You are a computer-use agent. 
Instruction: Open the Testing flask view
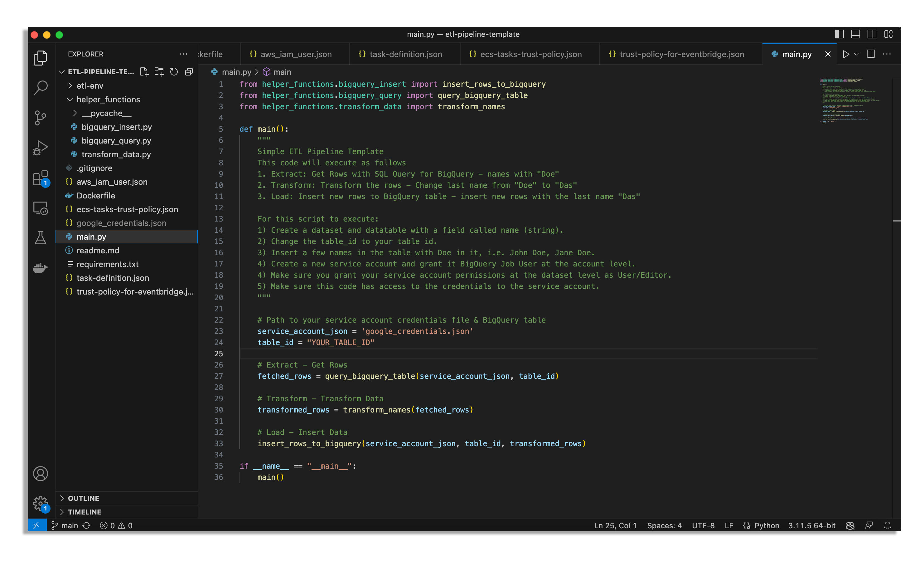[x=41, y=238]
